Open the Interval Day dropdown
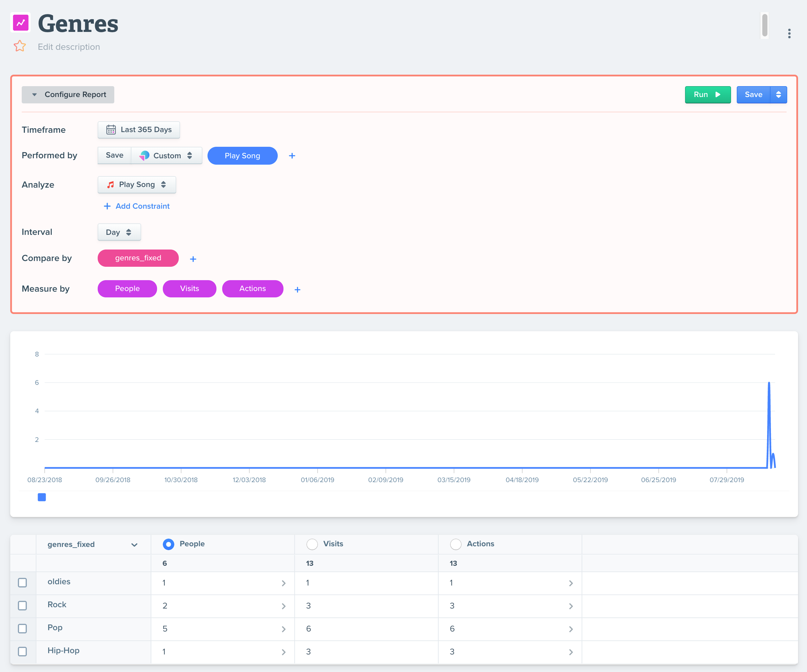The height and width of the screenshot is (672, 807). coord(119,232)
